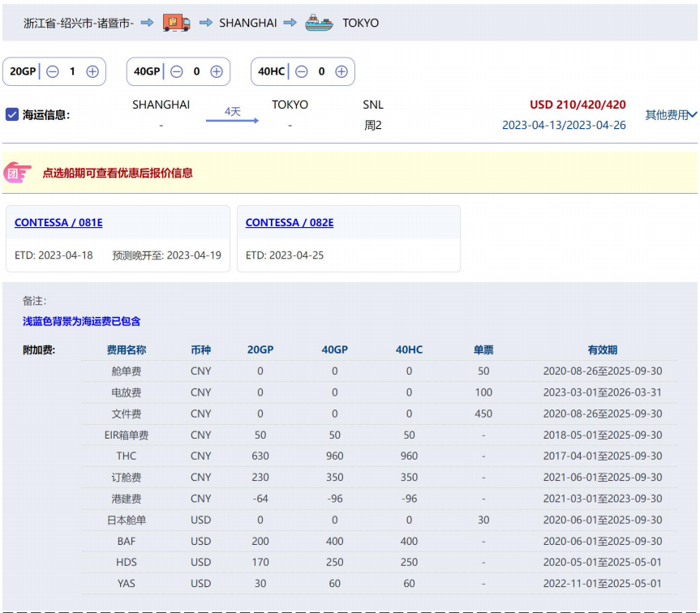The width and height of the screenshot is (700, 613).
Task: Click the HDS fee name
Action: [127, 562]
